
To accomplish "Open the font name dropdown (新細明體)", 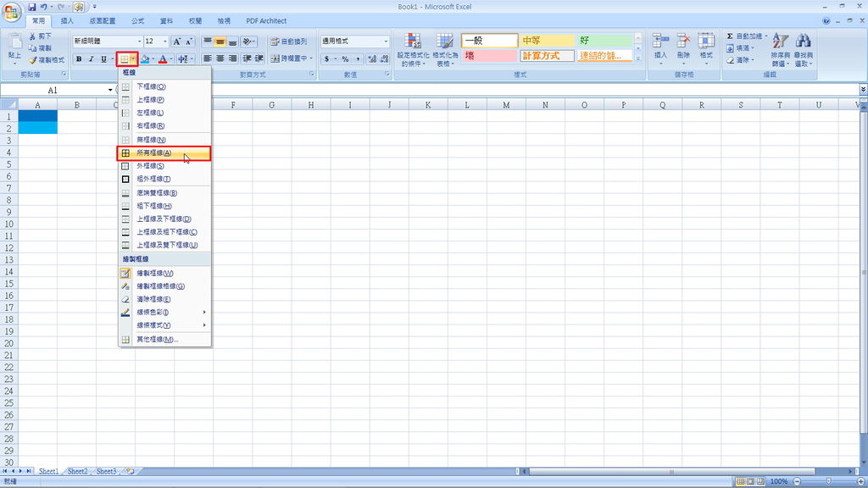I will tap(140, 42).
